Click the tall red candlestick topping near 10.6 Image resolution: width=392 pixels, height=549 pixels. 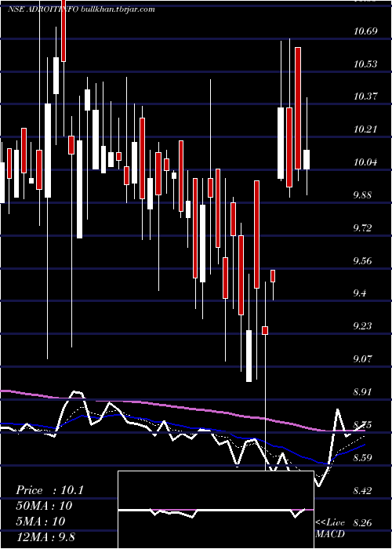[x=298, y=108]
